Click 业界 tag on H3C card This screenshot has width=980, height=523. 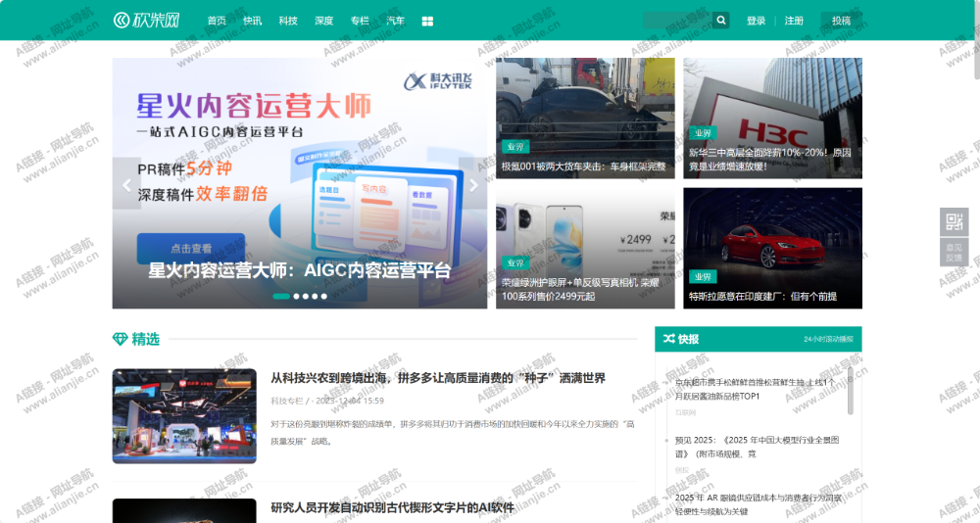point(703,133)
